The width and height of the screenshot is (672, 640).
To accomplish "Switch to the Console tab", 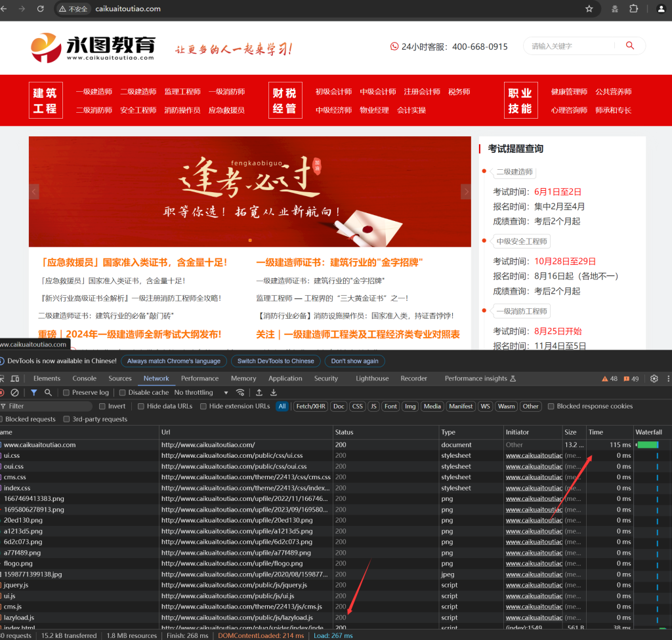I will [84, 378].
